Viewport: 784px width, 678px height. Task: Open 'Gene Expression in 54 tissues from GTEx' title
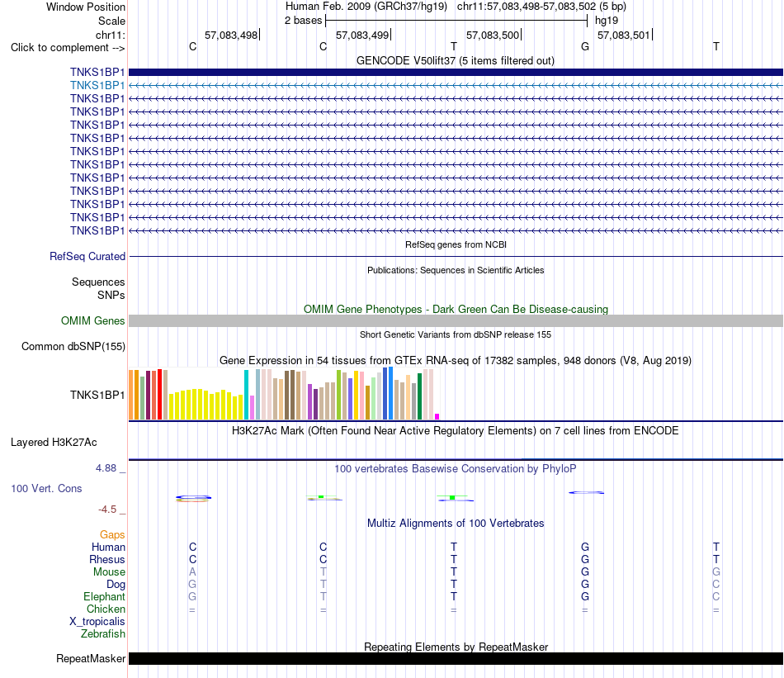pos(456,360)
